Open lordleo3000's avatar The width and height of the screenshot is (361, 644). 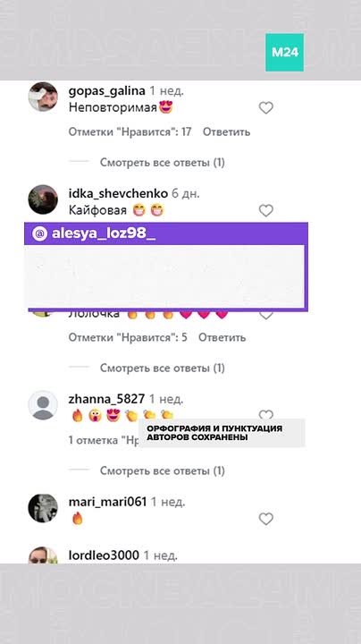coord(43,555)
